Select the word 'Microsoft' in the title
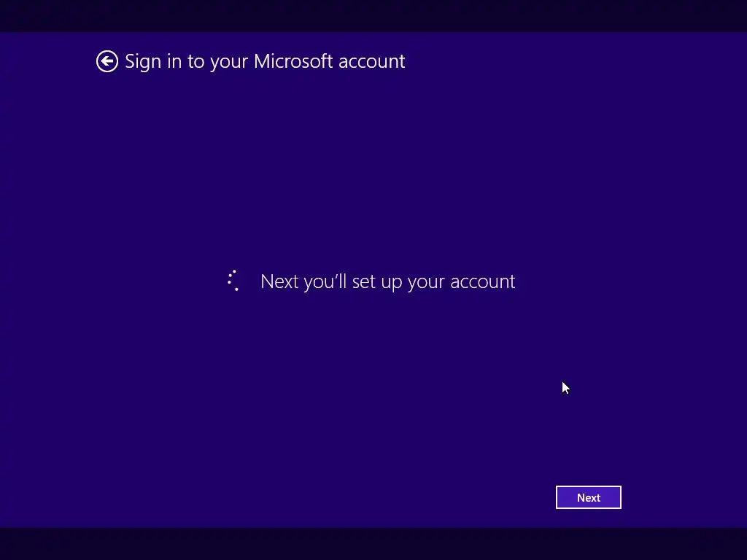Viewport: 747px width, 560px height. point(293,61)
